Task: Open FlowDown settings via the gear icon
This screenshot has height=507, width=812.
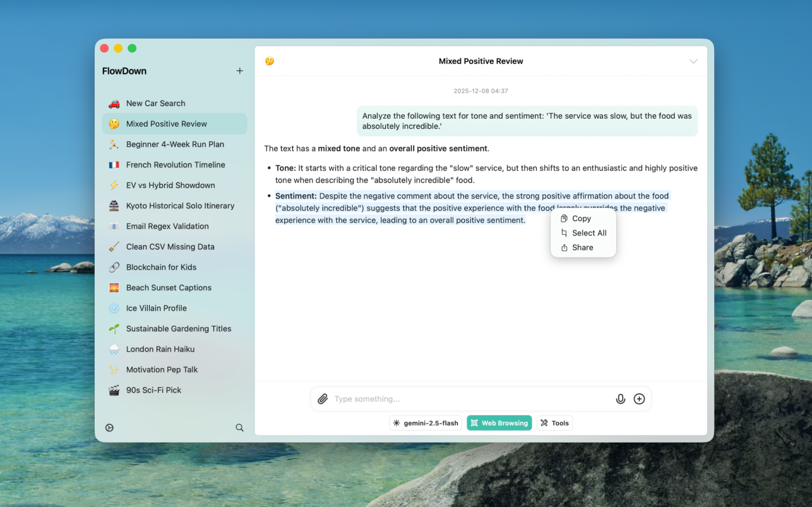Action: pyautogui.click(x=109, y=427)
